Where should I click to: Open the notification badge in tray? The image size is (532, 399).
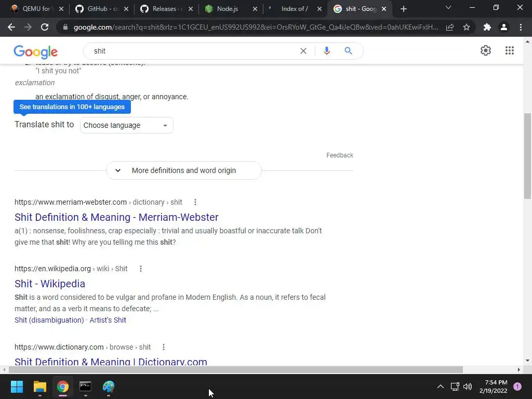click(x=517, y=387)
